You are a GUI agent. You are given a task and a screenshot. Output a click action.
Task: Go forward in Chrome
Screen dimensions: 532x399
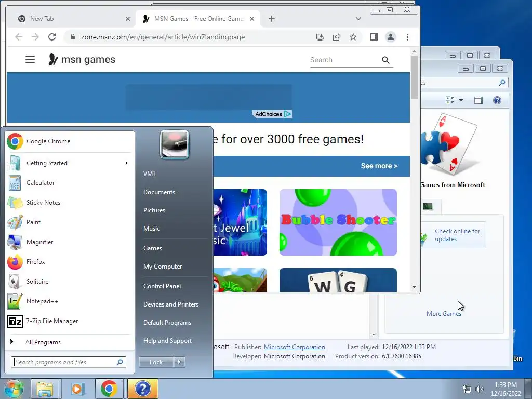35,37
